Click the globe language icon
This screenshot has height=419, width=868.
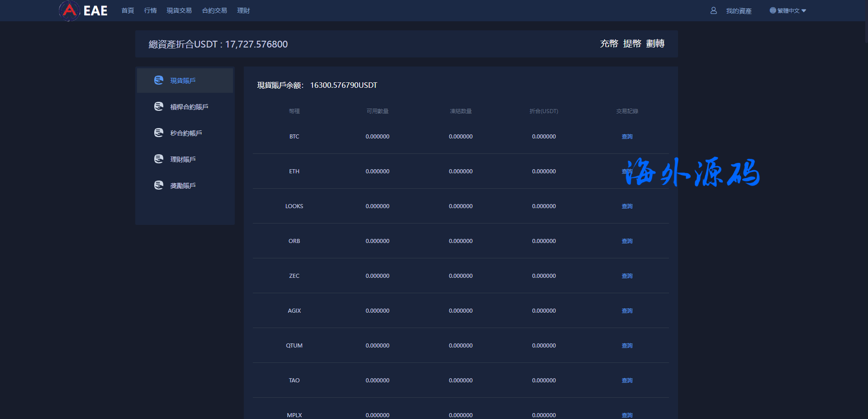click(773, 10)
